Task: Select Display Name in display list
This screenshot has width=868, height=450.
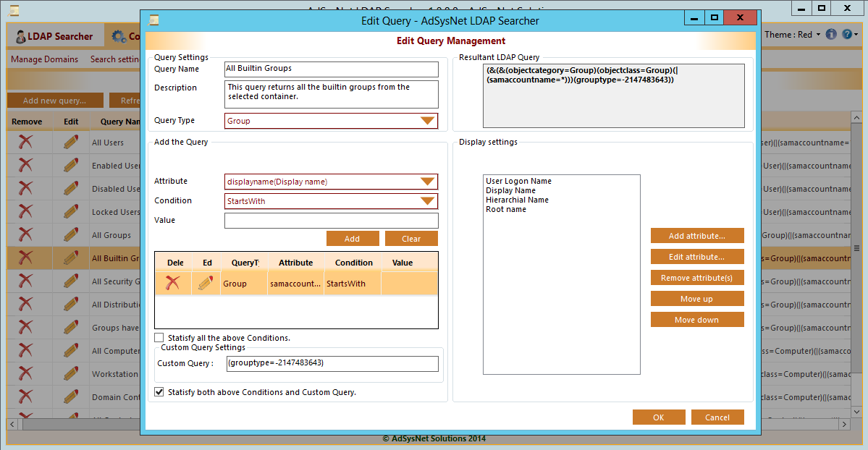Action: [510, 190]
